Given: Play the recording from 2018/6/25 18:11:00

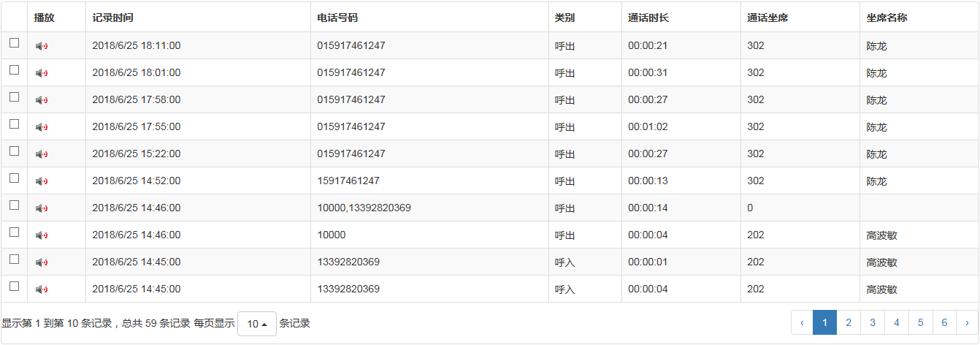Looking at the screenshot, I should (x=42, y=46).
